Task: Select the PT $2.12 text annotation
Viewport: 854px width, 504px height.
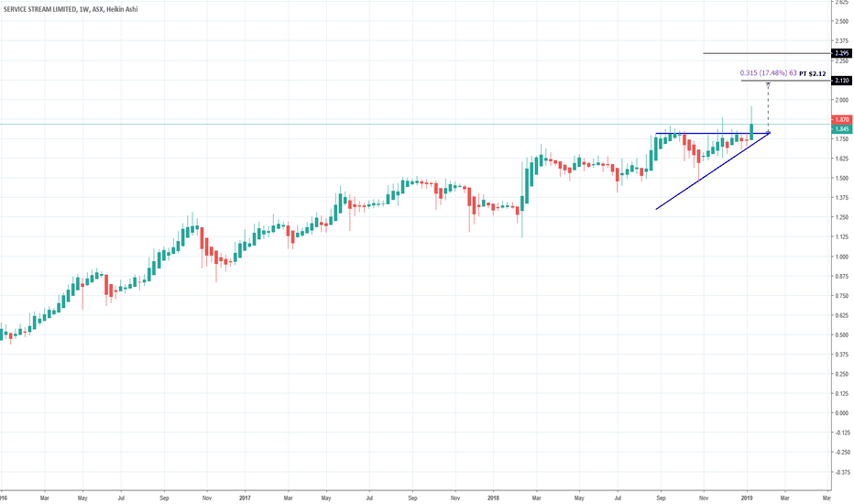Action: [813, 73]
